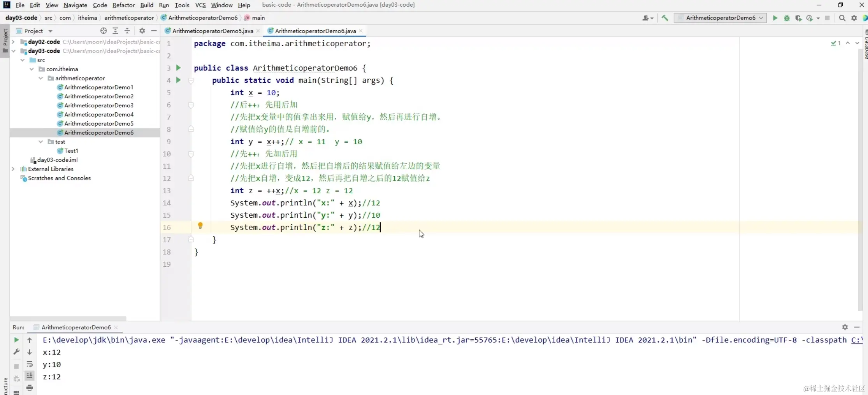Select Test1 class in tree
This screenshot has height=395, width=868.
71,151
